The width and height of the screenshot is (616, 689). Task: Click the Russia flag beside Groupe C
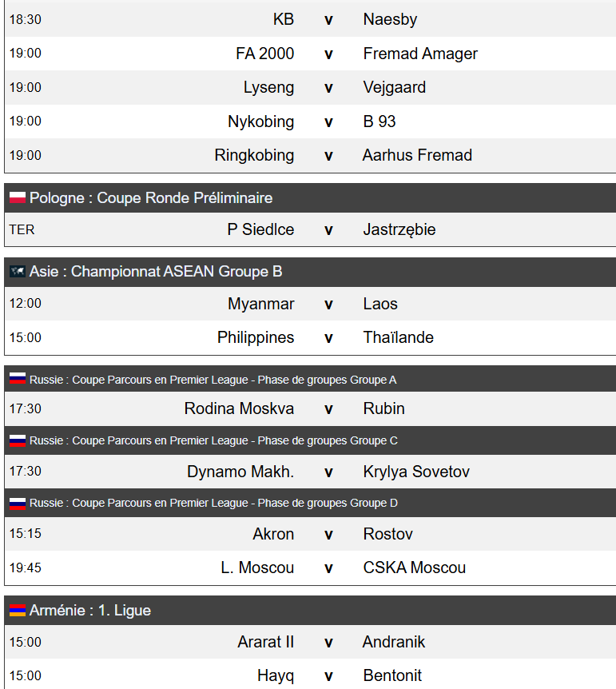click(x=18, y=440)
